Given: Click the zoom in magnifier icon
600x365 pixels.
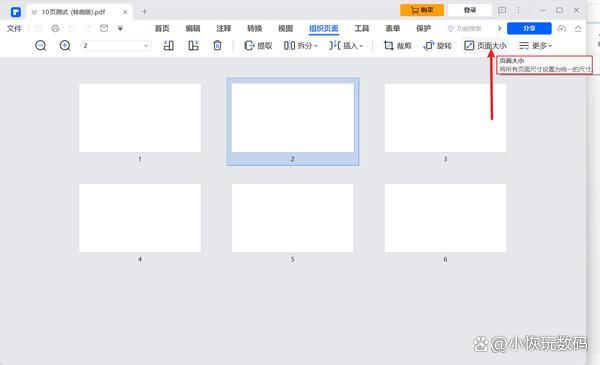Looking at the screenshot, I should 65,46.
